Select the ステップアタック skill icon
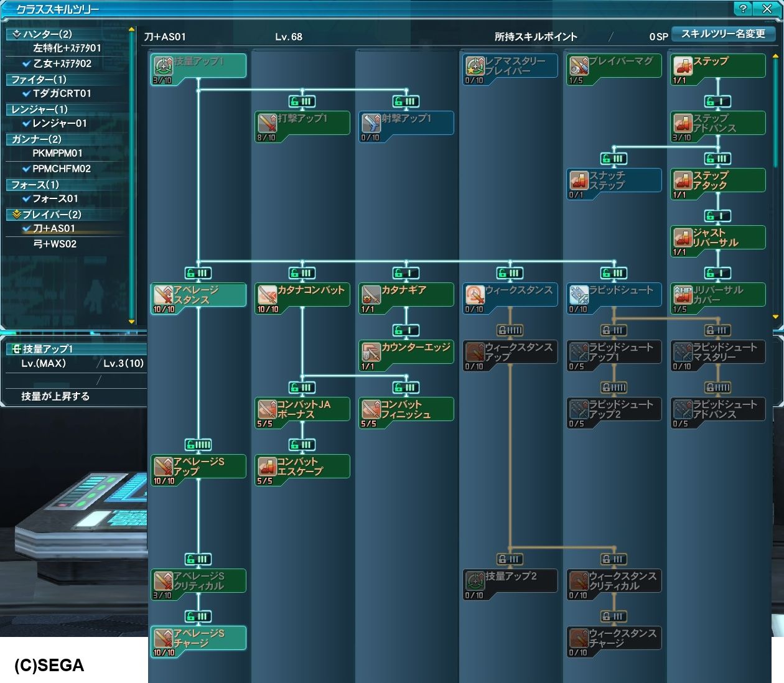Screen dimensions: 784x683 click(683, 180)
